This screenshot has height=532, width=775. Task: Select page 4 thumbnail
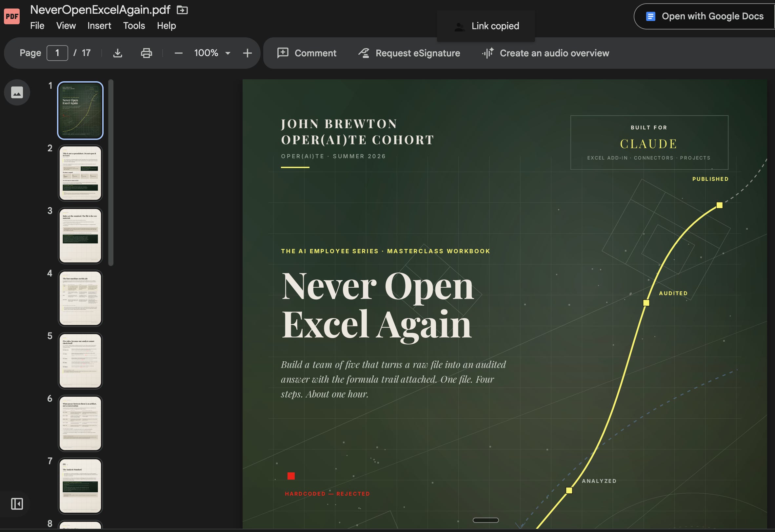point(80,298)
